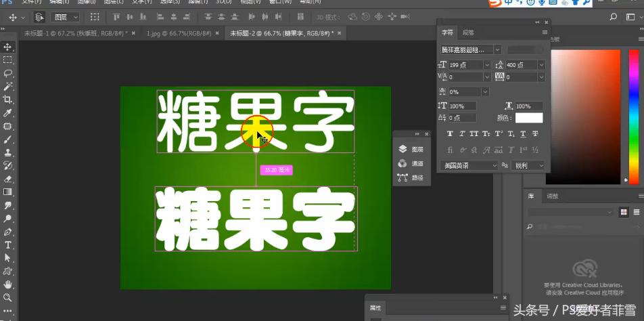Select the Eyedropper tool
This screenshot has width=644, height=321.
click(x=7, y=112)
